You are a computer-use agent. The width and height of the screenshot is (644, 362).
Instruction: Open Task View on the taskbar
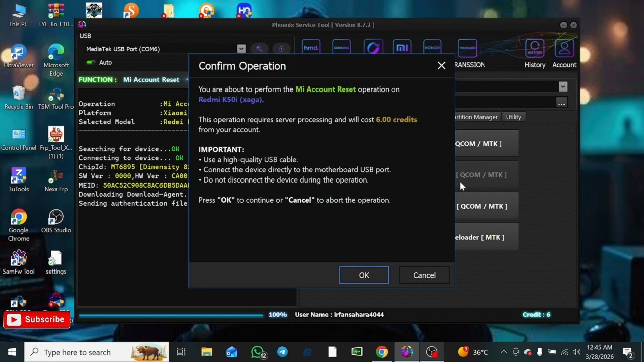tap(181, 352)
